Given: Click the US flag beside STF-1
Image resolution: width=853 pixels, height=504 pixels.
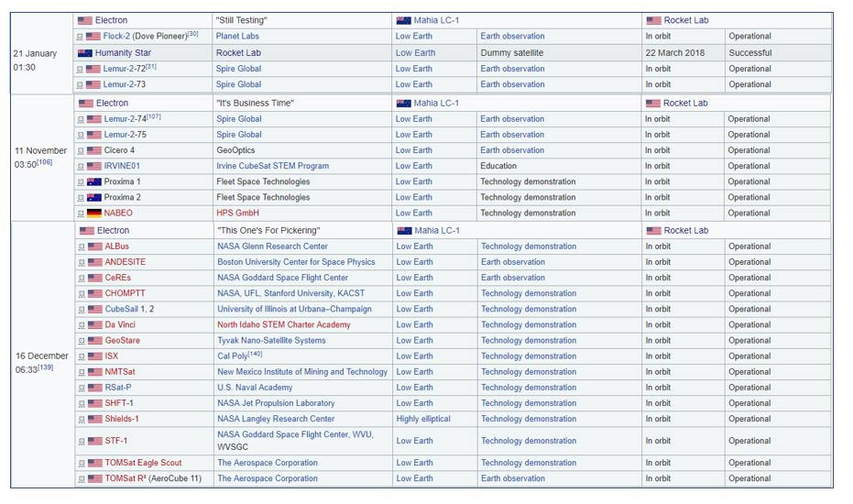Looking at the screenshot, I should [x=95, y=442].
